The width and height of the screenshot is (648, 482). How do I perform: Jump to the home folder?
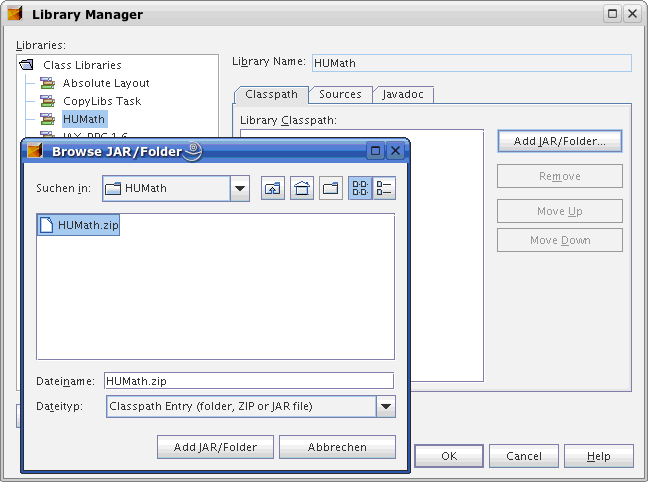pyautogui.click(x=302, y=189)
